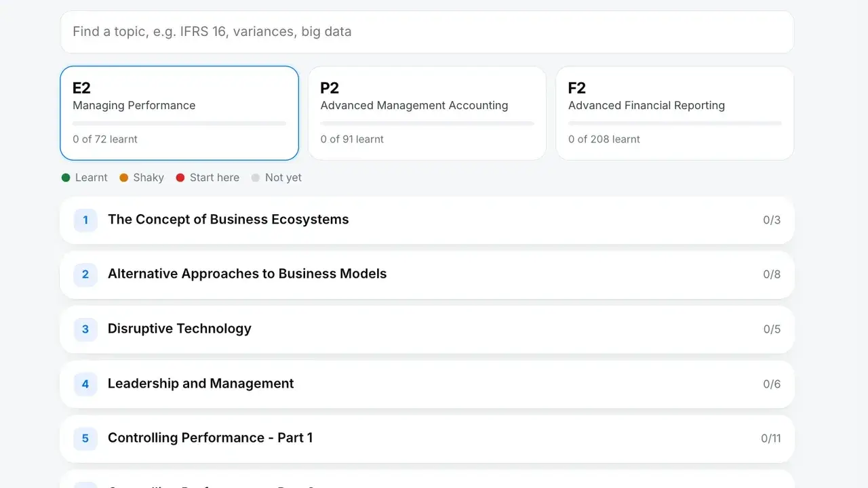Click the 'Not yet' legend label

click(x=283, y=178)
